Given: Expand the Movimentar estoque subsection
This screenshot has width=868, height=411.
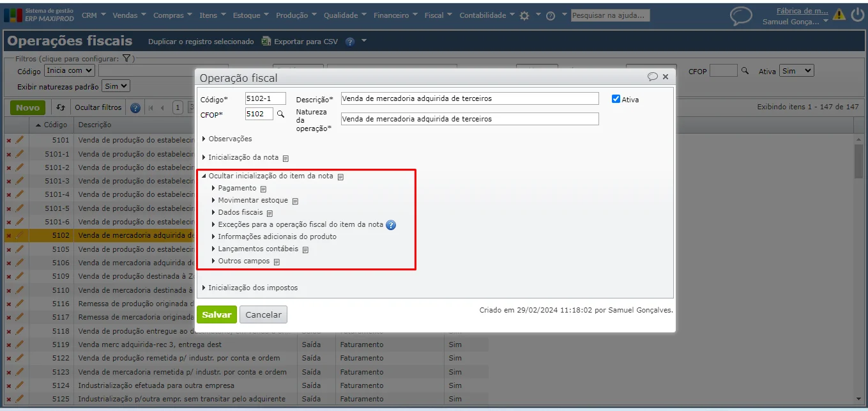Looking at the screenshot, I should point(250,200).
